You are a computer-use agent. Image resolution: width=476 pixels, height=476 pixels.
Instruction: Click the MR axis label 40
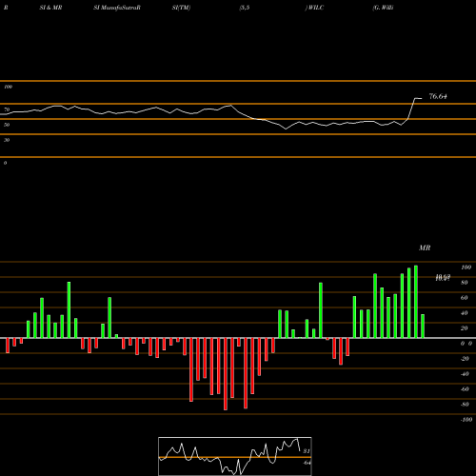coord(465,313)
